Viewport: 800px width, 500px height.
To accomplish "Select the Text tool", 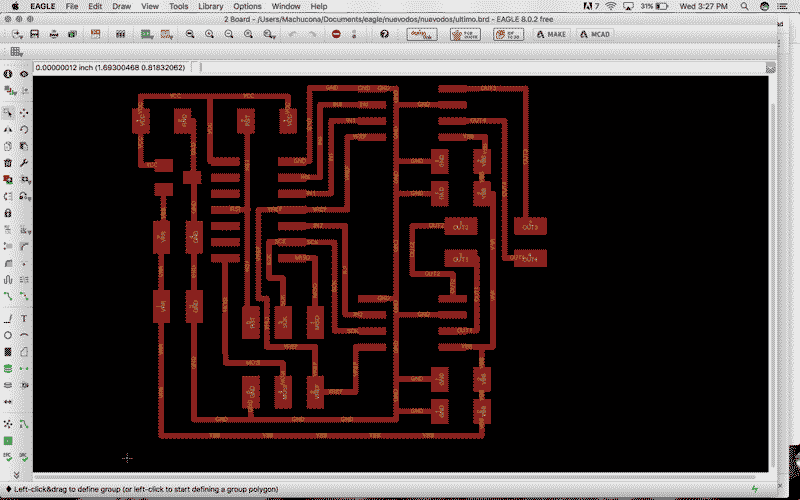I will [24, 318].
